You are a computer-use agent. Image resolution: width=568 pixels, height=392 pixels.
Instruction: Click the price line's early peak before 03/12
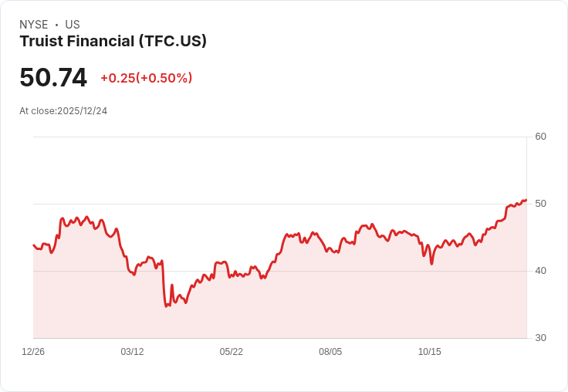click(x=63, y=218)
